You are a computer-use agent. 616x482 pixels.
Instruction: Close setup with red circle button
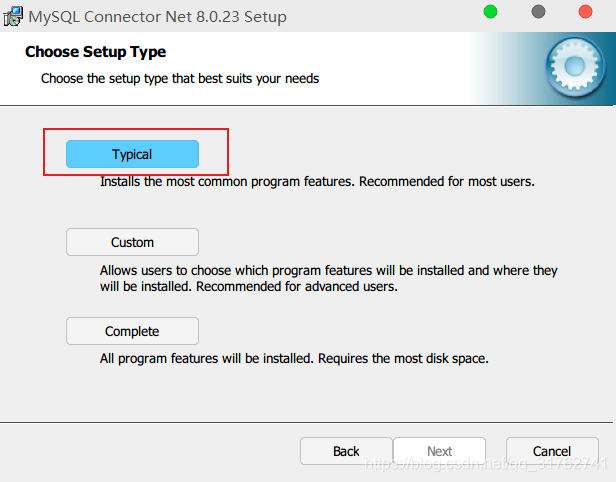pyautogui.click(x=585, y=11)
